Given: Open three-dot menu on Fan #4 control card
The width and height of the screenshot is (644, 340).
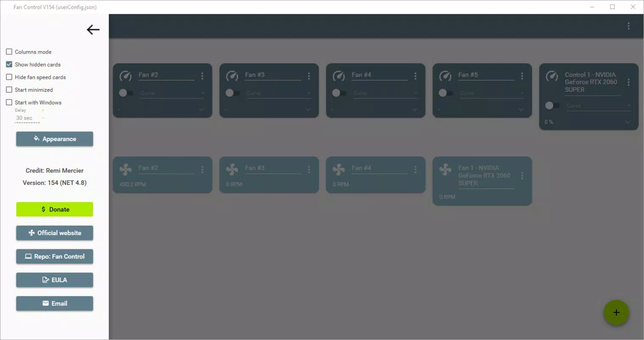Looking at the screenshot, I should tap(415, 76).
